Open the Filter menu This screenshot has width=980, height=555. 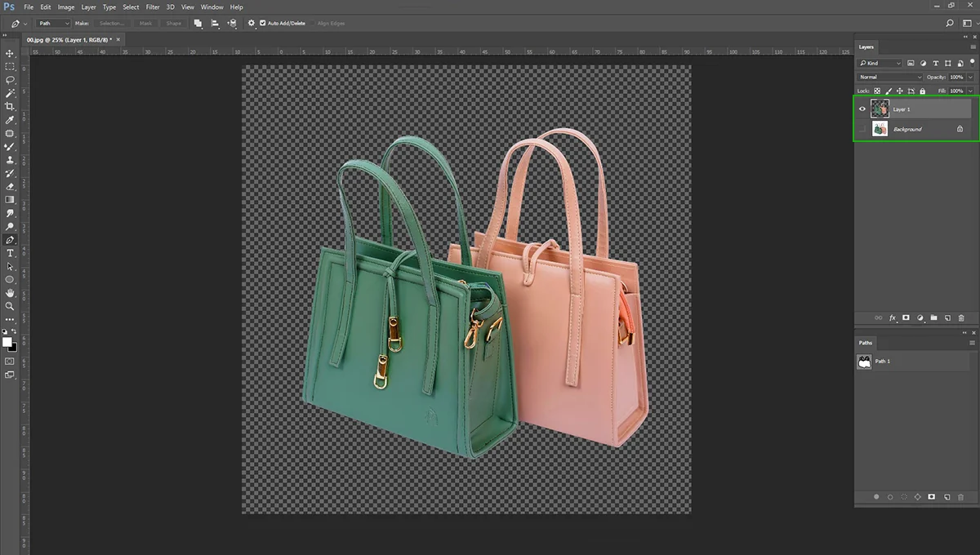[153, 7]
